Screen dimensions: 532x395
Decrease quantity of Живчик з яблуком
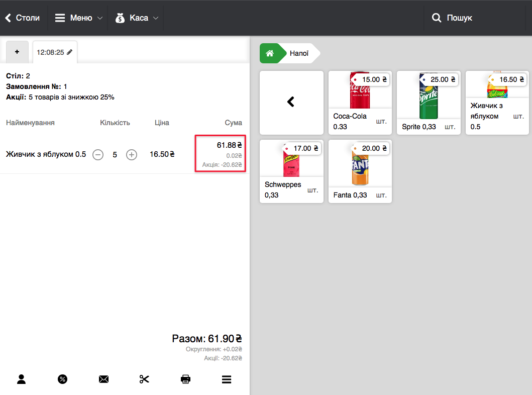coord(98,155)
